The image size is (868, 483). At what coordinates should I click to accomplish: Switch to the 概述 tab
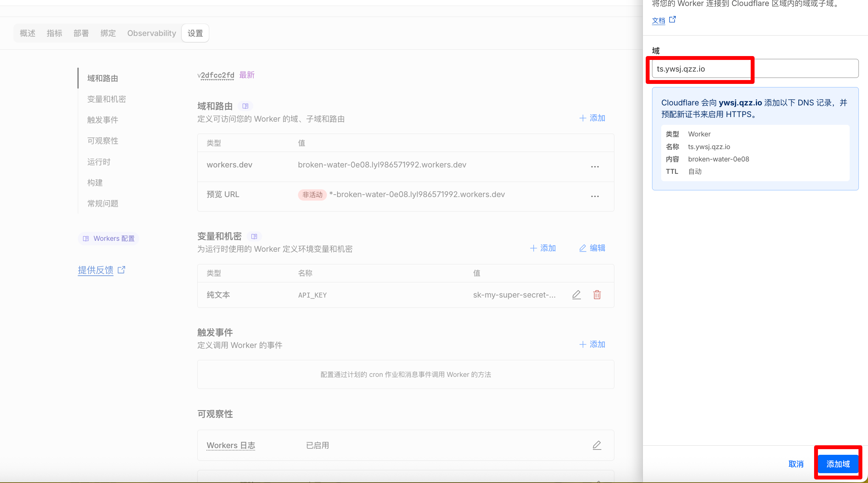(27, 33)
